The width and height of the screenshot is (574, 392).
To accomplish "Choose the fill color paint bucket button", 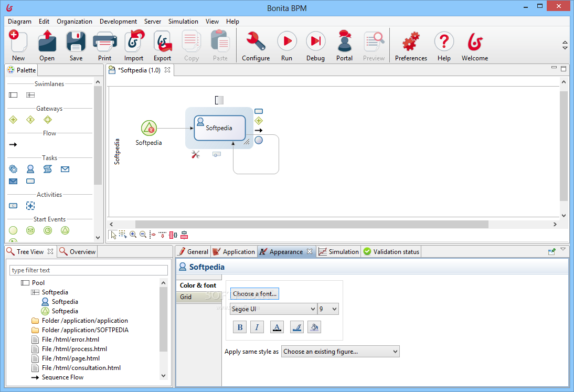I will point(314,327).
